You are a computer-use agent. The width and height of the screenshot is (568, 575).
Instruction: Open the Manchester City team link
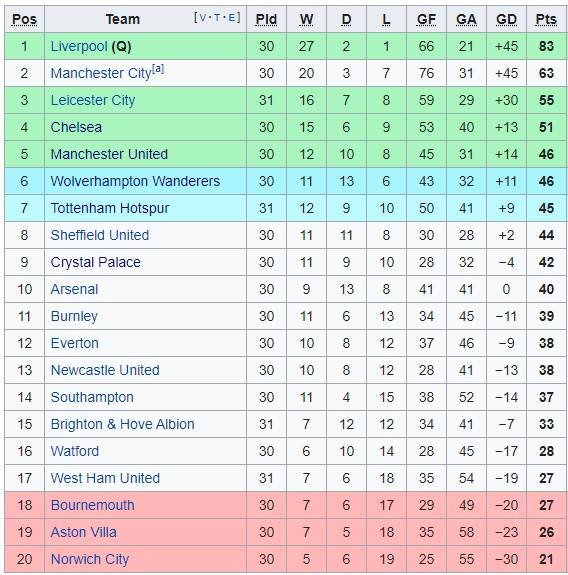101,73
